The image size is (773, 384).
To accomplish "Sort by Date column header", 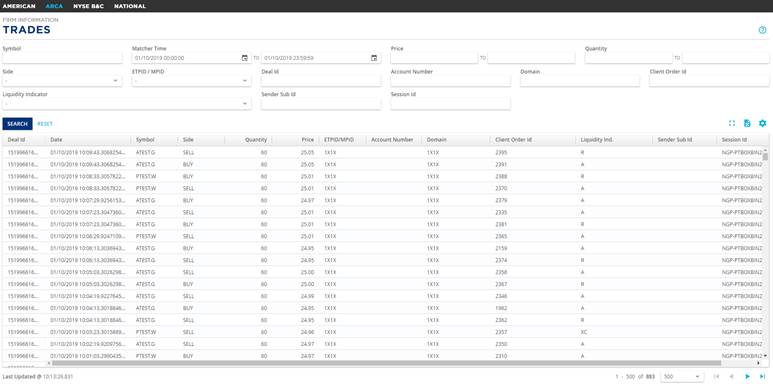I will tap(56, 140).
